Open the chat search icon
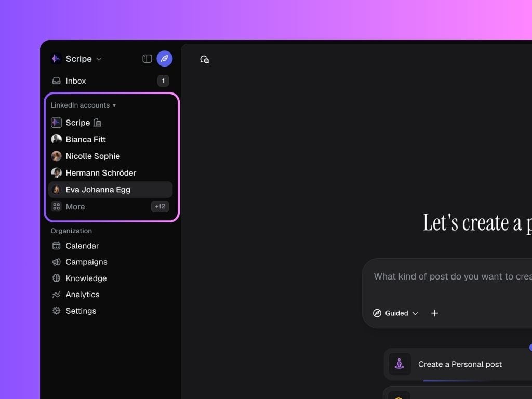The image size is (532, 399). [x=204, y=59]
